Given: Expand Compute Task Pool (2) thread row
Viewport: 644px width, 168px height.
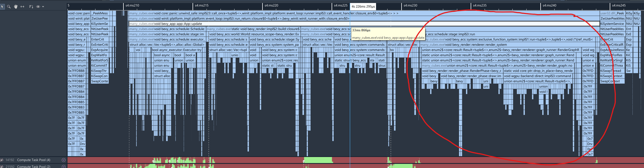Looking at the screenshot, I should click(64, 166).
